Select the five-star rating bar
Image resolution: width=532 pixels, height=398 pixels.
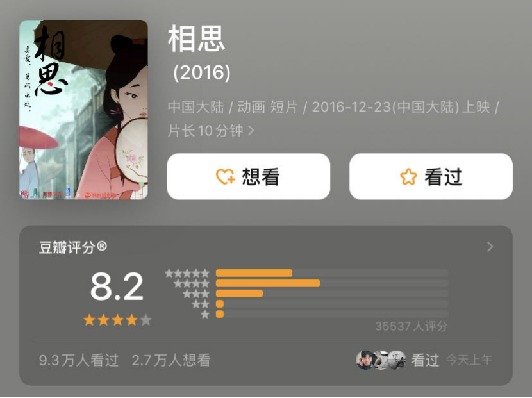[332, 273]
